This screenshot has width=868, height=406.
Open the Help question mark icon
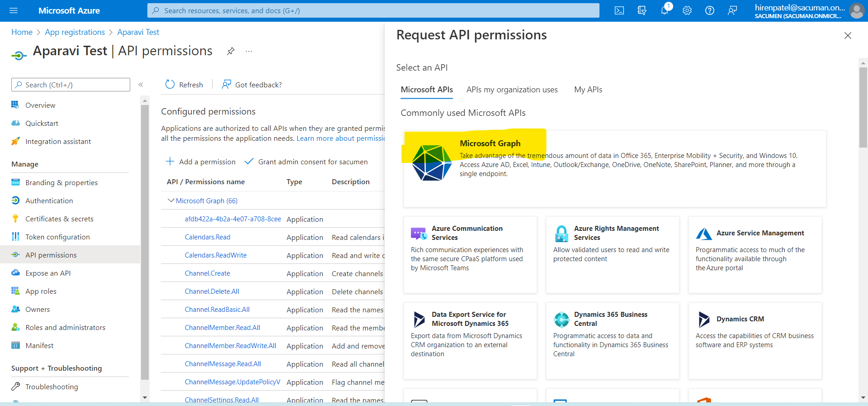pos(710,10)
